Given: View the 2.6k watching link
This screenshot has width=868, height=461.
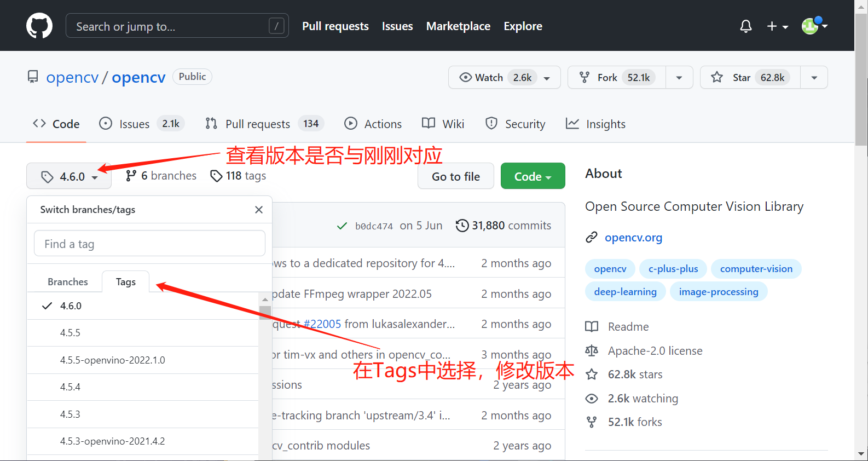Looking at the screenshot, I should (x=632, y=399).
